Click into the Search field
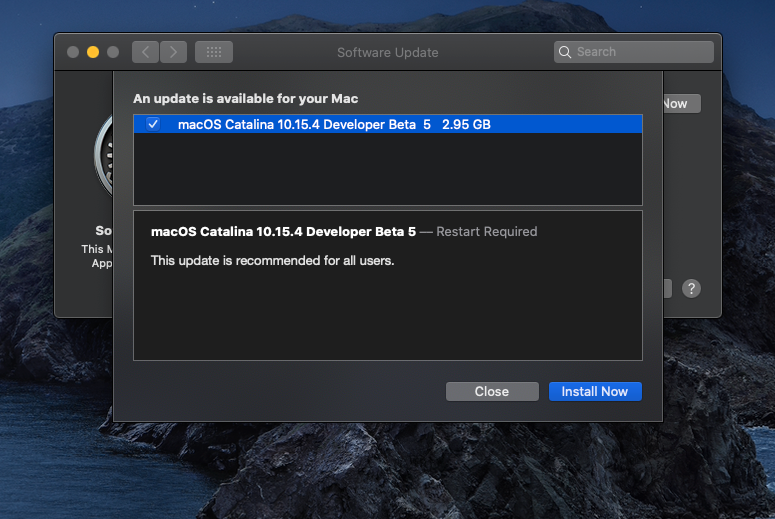This screenshot has width=775, height=519. click(634, 52)
